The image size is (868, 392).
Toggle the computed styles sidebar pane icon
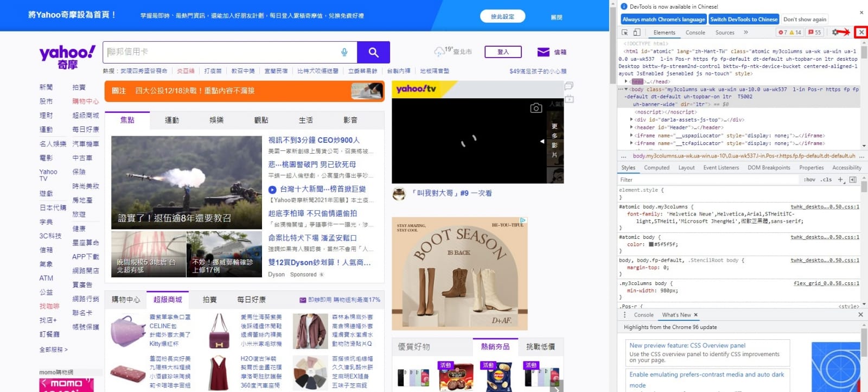pos(853,180)
